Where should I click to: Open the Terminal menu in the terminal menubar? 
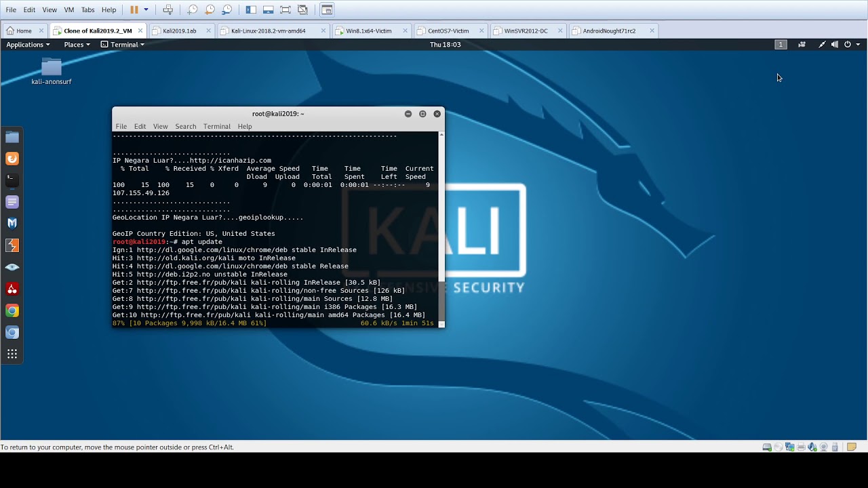(x=217, y=126)
